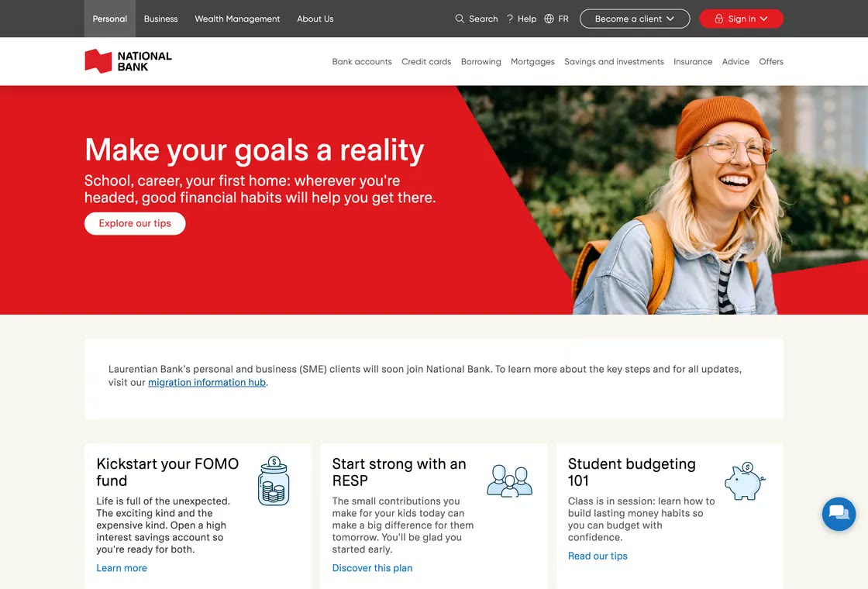Click the Search label in top bar
This screenshot has width=868, height=589.
[484, 19]
